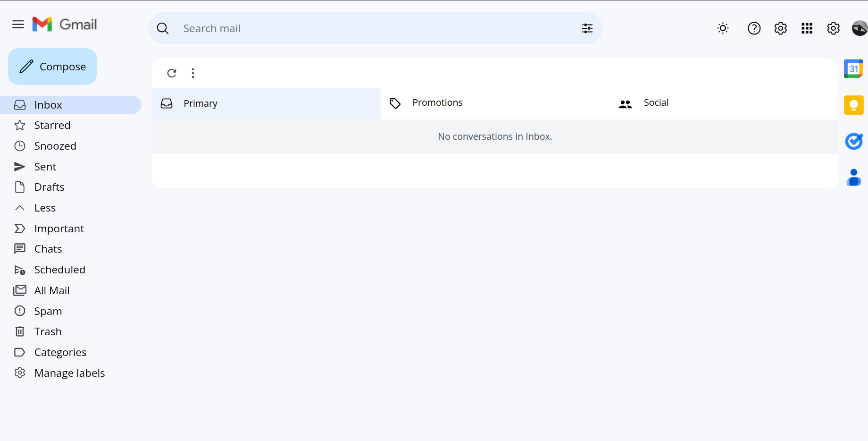Toggle the main navigation sidebar
Image resolution: width=868 pixels, height=441 pixels.
18,24
